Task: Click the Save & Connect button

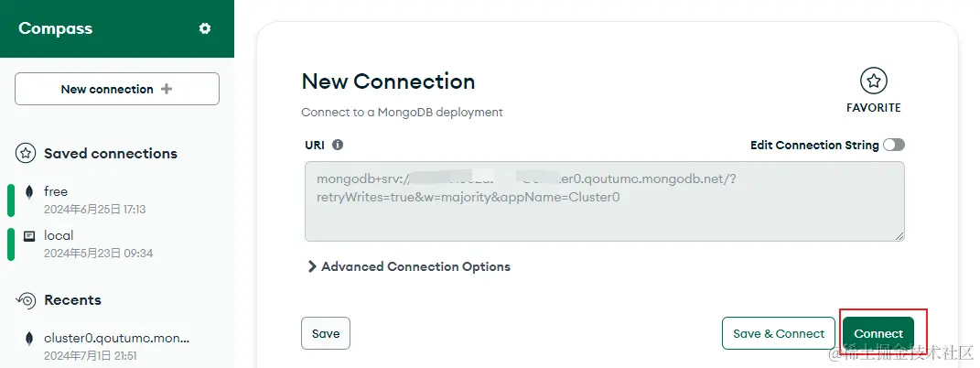Action: pos(779,333)
